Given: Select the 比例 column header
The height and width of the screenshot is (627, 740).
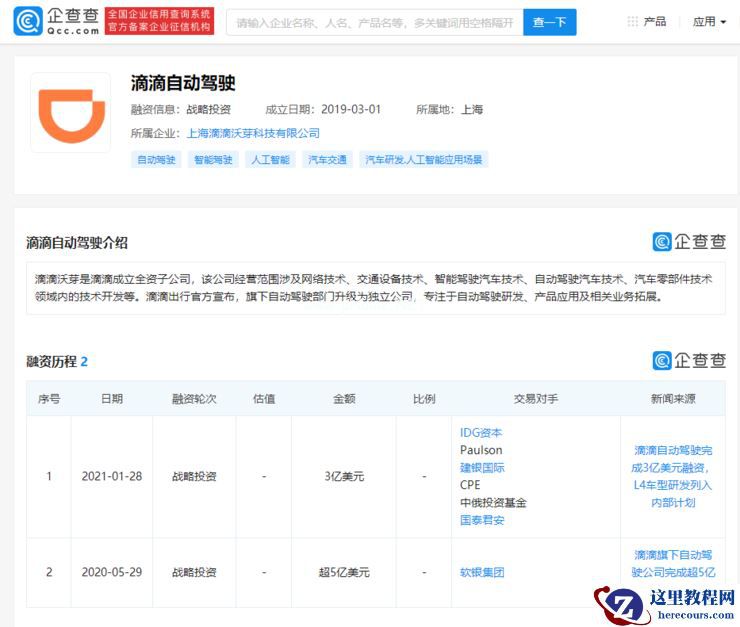Looking at the screenshot, I should (x=424, y=399).
